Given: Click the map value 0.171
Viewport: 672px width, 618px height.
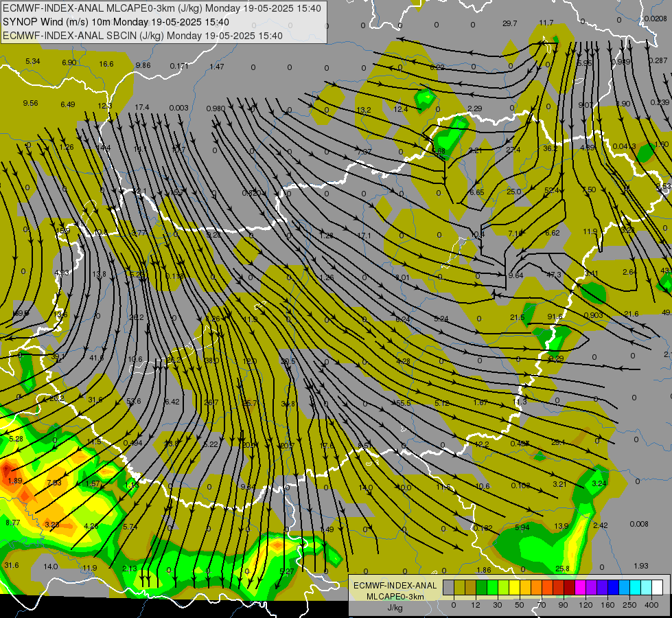Looking at the screenshot, I should click(179, 66).
